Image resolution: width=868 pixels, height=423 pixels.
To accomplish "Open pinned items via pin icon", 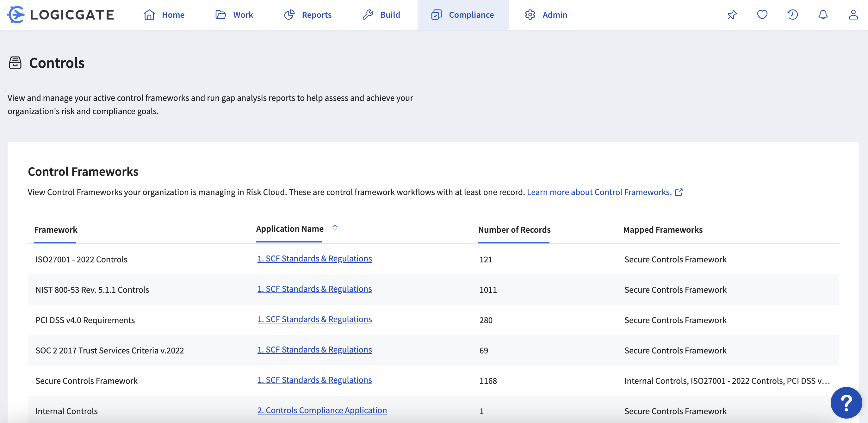I will pos(732,15).
